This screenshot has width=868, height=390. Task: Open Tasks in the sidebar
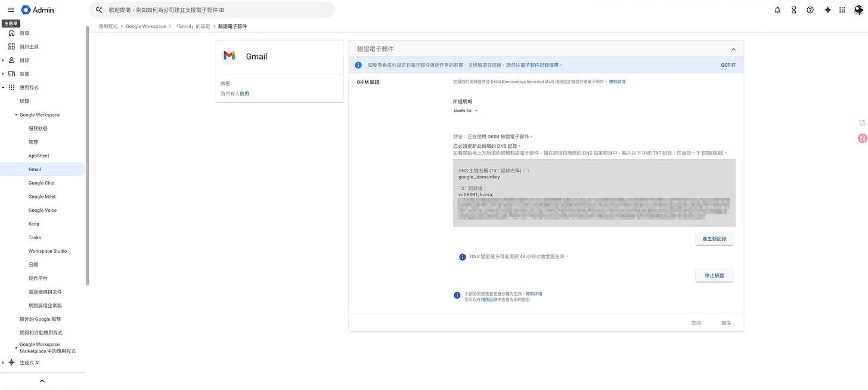pos(35,237)
